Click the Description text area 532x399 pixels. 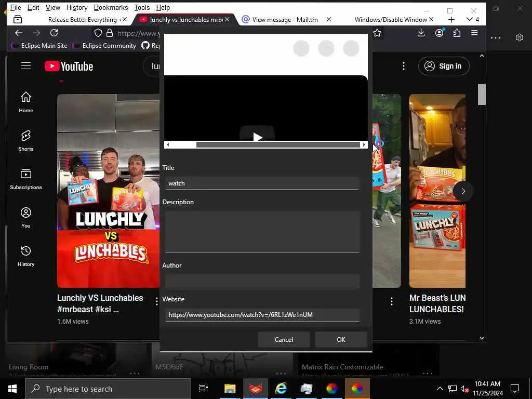pyautogui.click(x=262, y=232)
